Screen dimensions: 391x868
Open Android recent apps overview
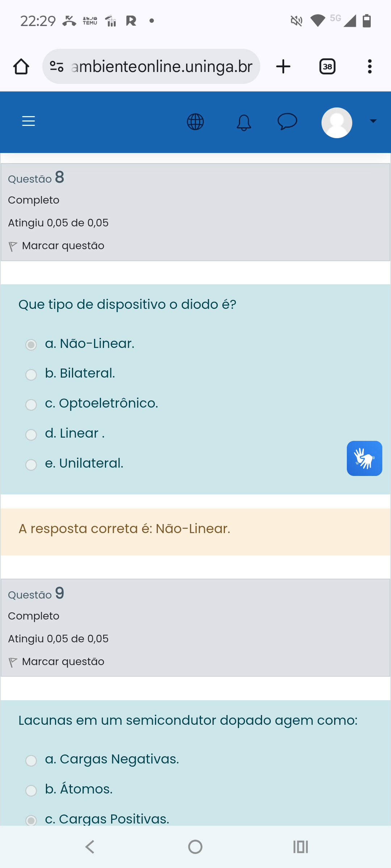300,847
